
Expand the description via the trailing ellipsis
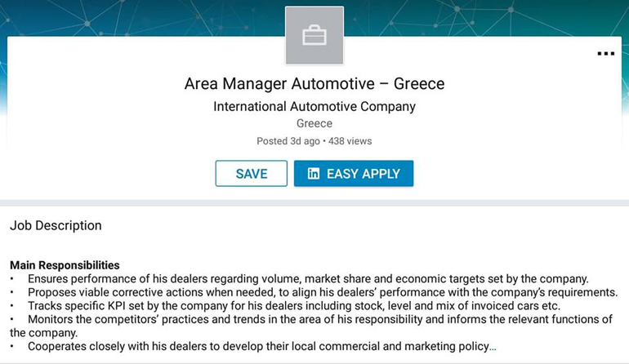coord(493,347)
